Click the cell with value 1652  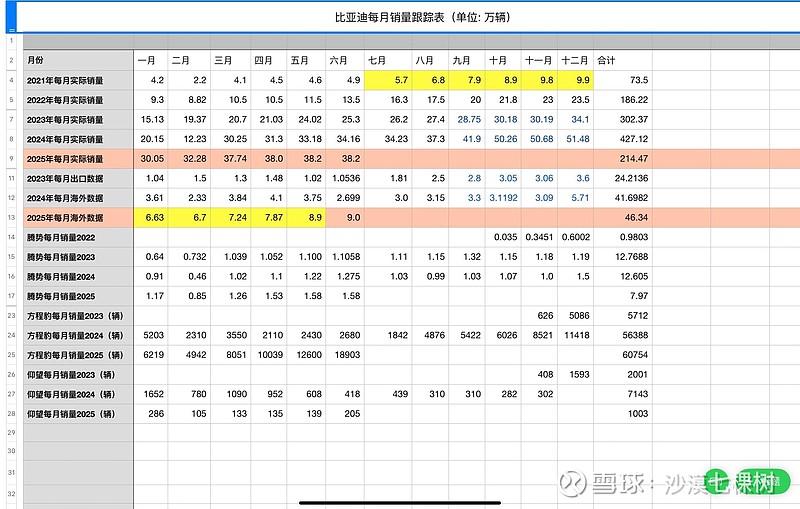click(151, 394)
